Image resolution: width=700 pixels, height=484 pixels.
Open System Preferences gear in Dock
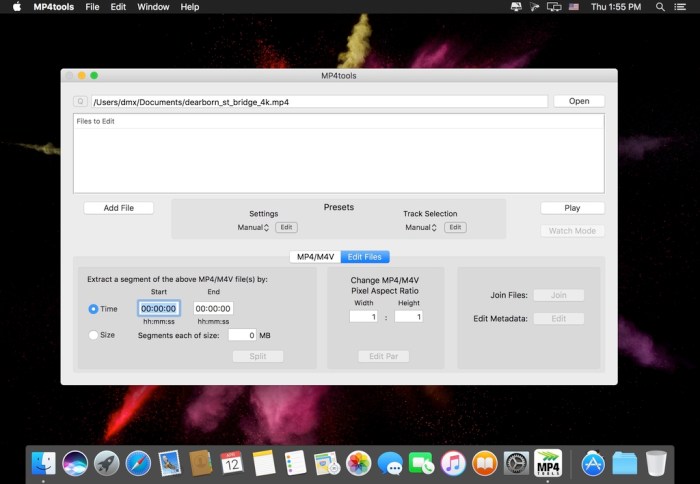point(515,463)
